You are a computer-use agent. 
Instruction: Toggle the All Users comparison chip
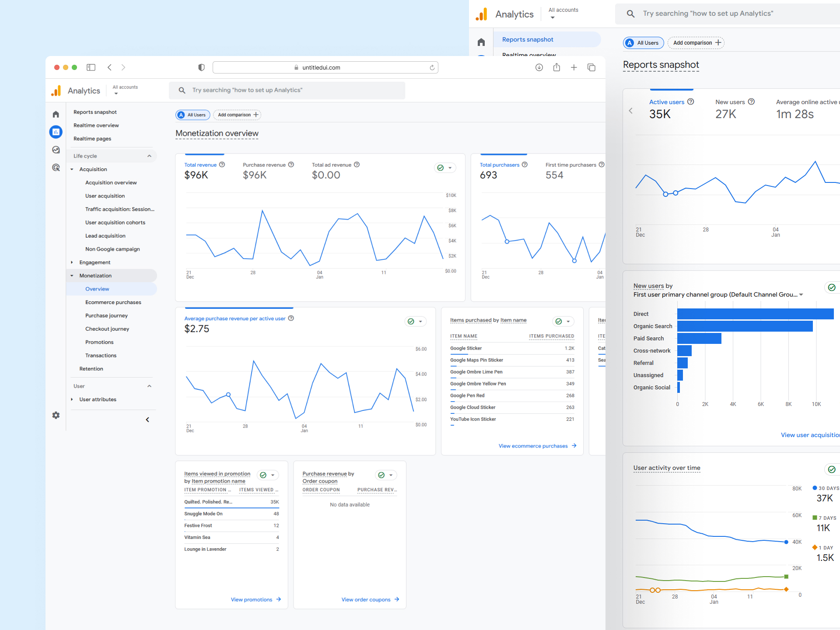193,115
